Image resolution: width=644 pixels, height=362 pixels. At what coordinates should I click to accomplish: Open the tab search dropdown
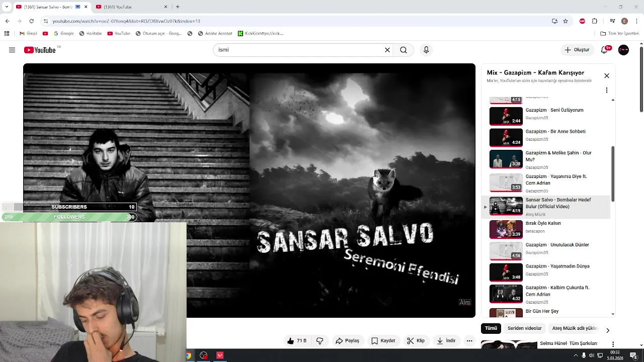click(x=7, y=7)
